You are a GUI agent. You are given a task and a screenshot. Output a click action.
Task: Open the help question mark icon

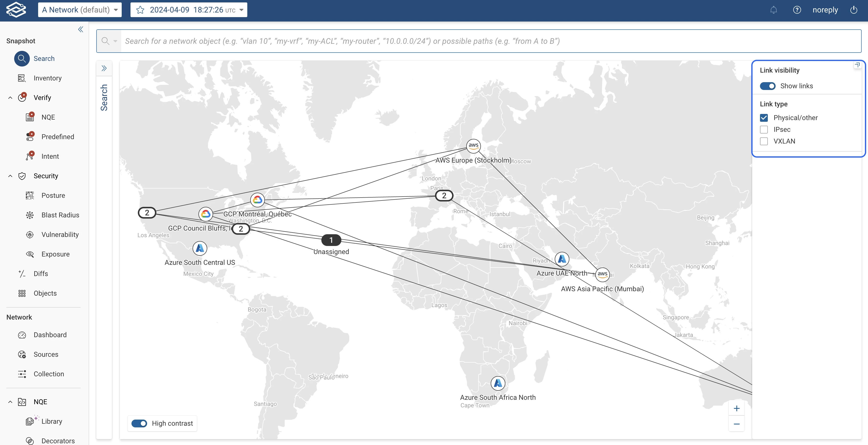pos(797,10)
